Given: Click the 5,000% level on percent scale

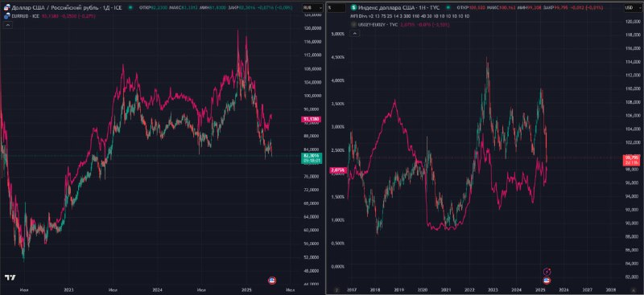Looking at the screenshot, I should coord(337,34).
